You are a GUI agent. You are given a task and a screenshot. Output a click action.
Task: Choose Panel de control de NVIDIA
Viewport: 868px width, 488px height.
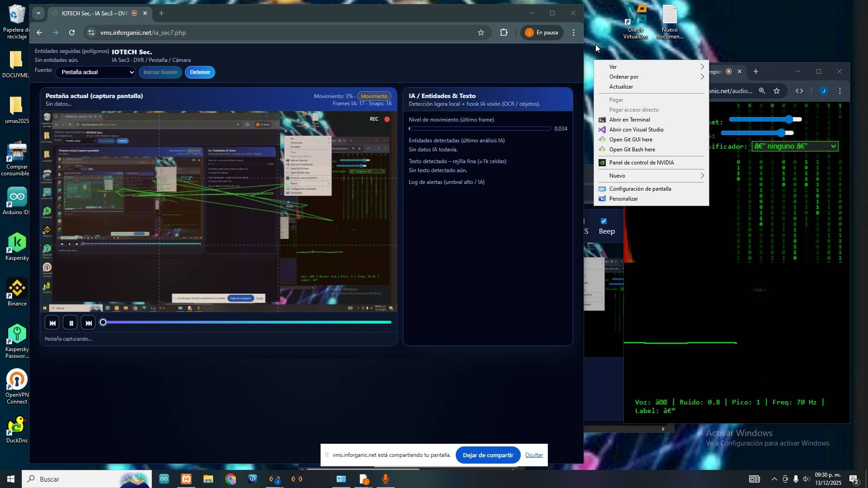641,163
